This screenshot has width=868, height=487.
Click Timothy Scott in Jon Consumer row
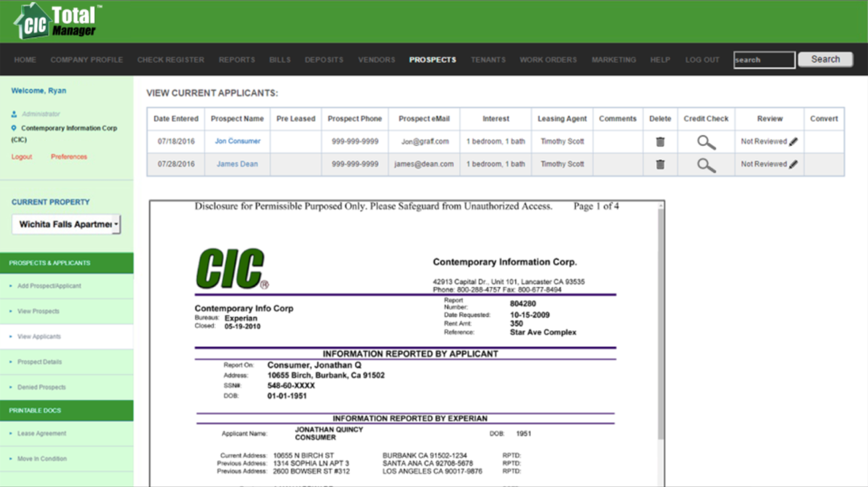[562, 142]
